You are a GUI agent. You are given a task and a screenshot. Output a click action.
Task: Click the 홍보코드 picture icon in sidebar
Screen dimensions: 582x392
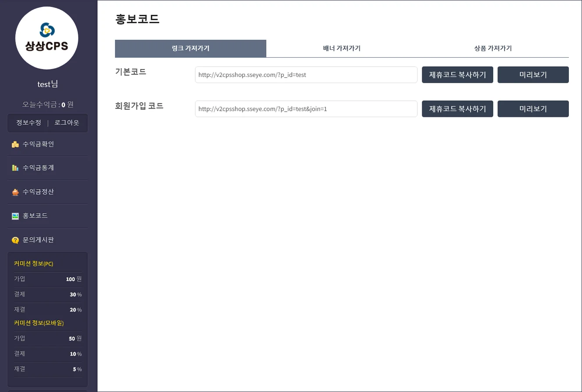(x=15, y=216)
